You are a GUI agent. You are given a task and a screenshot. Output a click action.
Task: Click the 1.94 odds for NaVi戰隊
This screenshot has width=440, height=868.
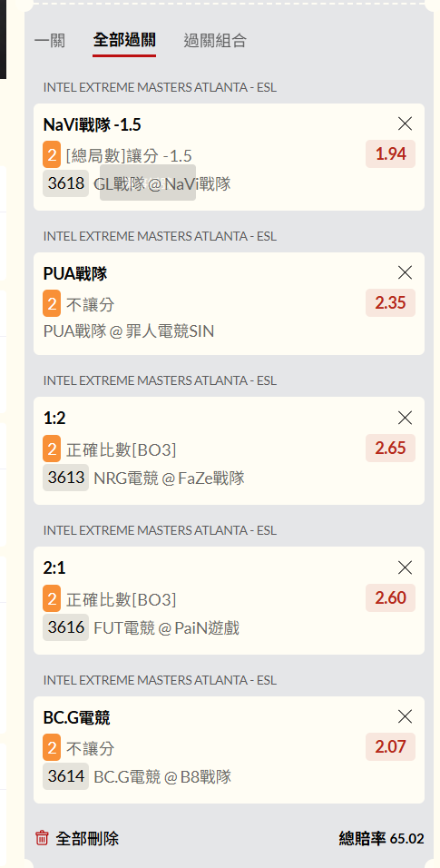point(391,153)
